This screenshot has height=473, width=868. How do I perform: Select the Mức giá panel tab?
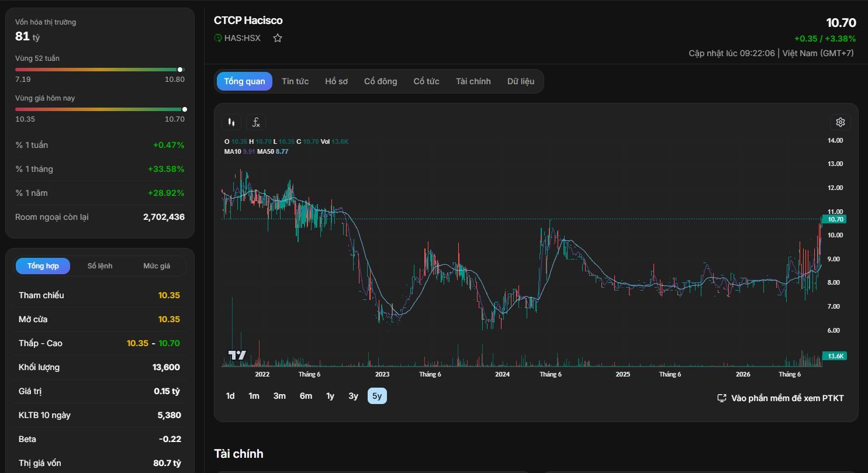(157, 266)
